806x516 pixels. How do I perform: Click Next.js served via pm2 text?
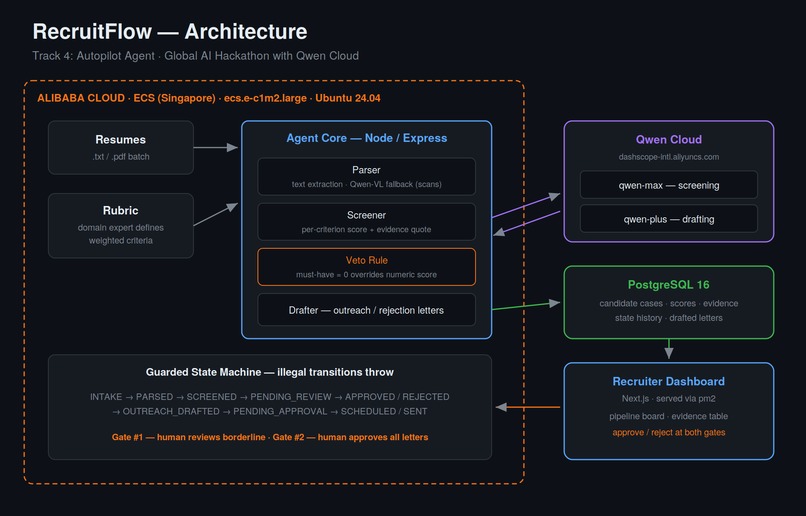[x=669, y=398]
